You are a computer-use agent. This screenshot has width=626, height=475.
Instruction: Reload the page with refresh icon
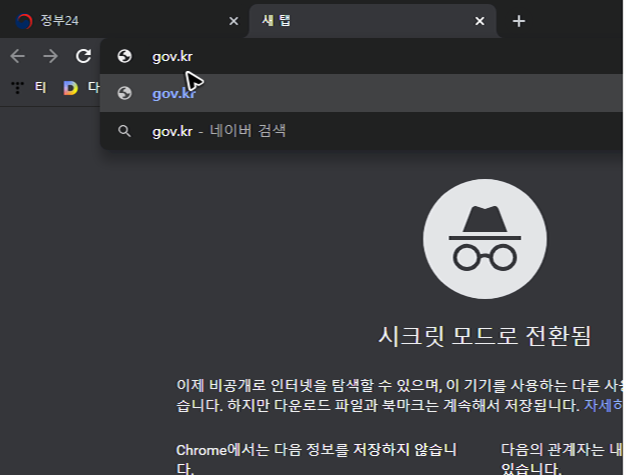83,56
